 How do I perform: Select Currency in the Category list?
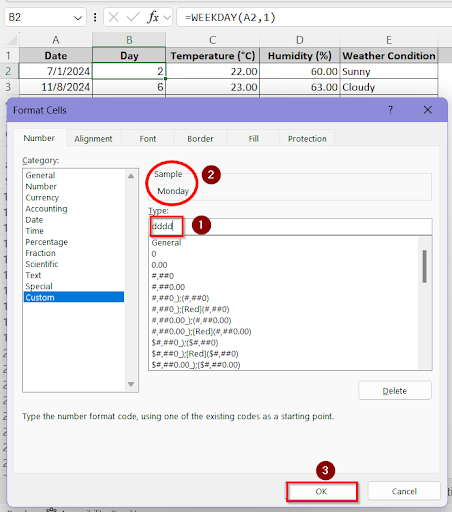point(42,198)
